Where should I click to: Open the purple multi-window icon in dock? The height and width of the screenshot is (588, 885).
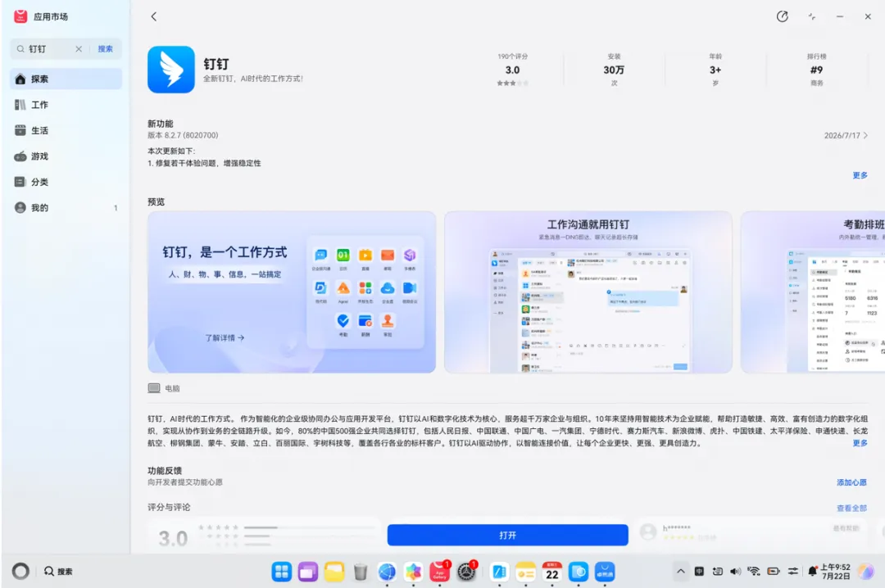(x=308, y=572)
